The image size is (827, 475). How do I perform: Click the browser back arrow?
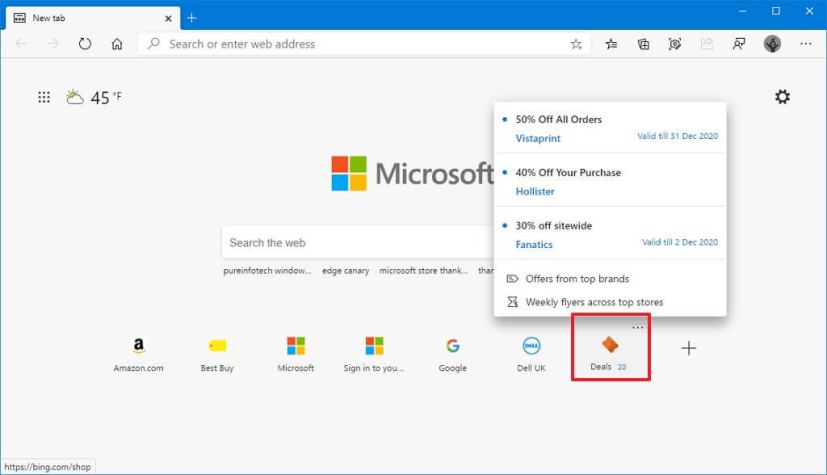tap(21, 44)
